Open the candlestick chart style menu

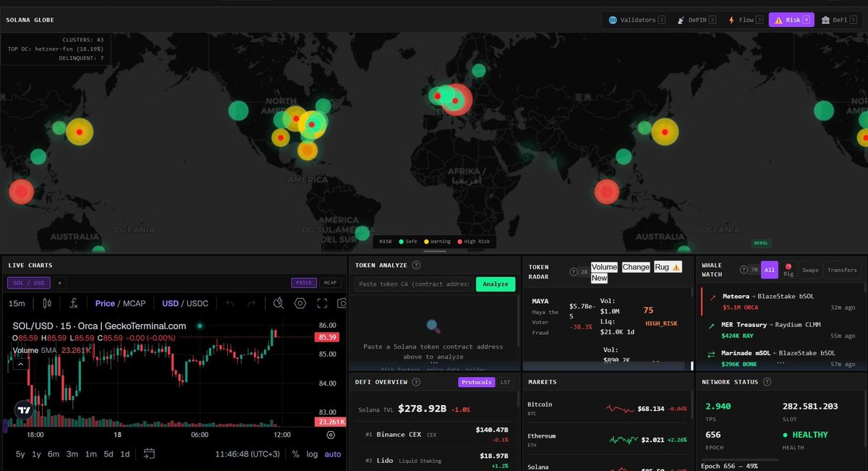coord(48,304)
